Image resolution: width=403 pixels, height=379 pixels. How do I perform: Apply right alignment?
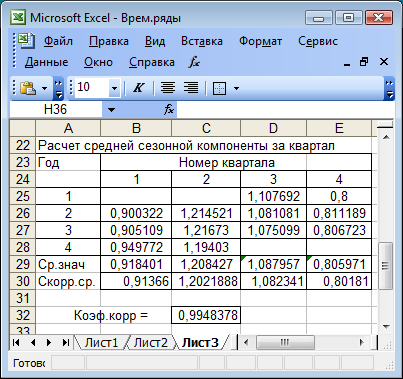point(191,88)
